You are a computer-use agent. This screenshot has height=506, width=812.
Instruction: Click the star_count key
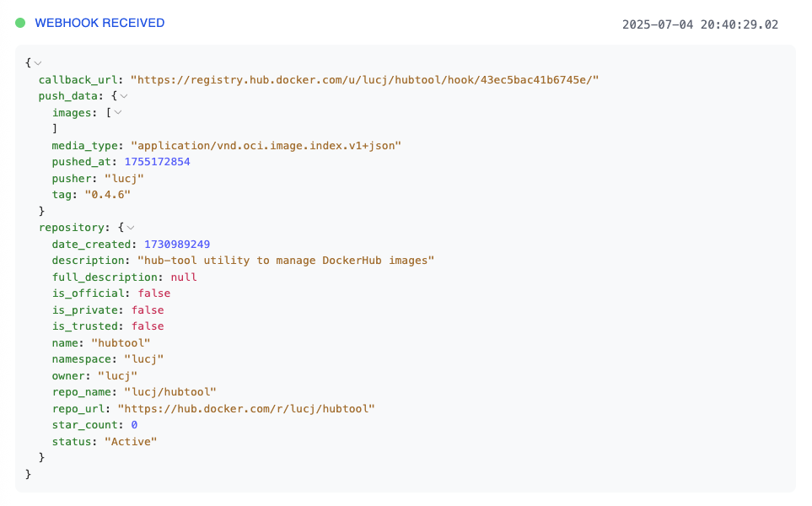coord(84,425)
